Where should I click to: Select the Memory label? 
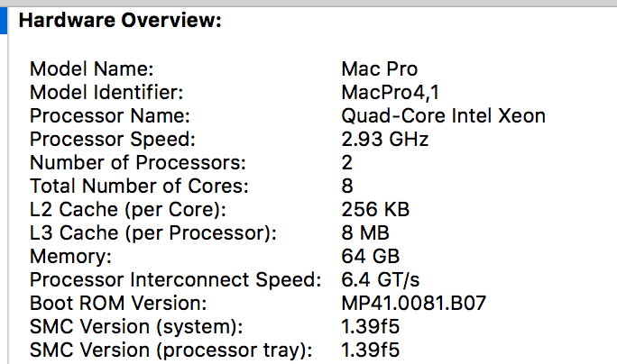coord(71,257)
